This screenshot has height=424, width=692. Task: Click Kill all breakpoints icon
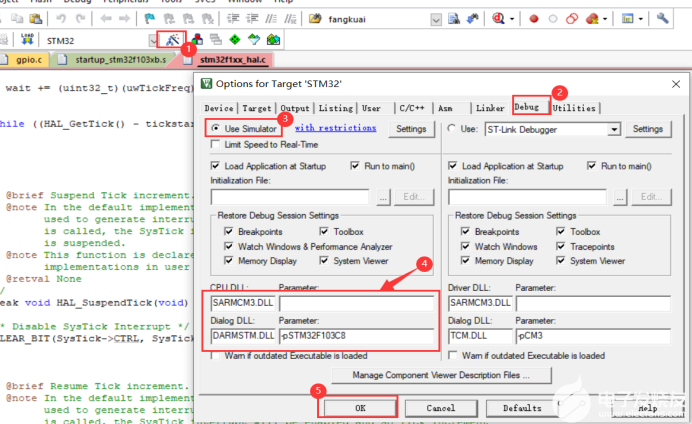click(x=592, y=19)
